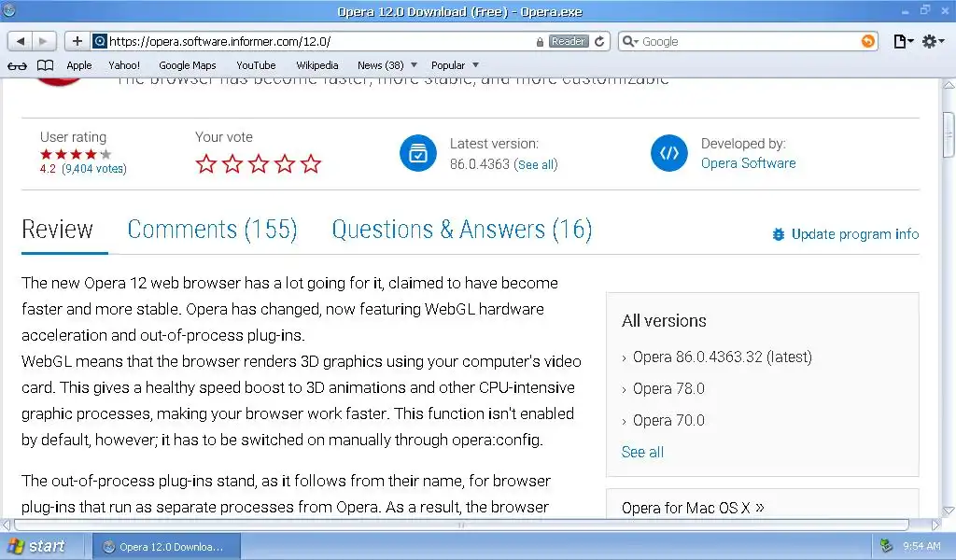Click the Opera 12.0 Download taskbar button

click(166, 547)
